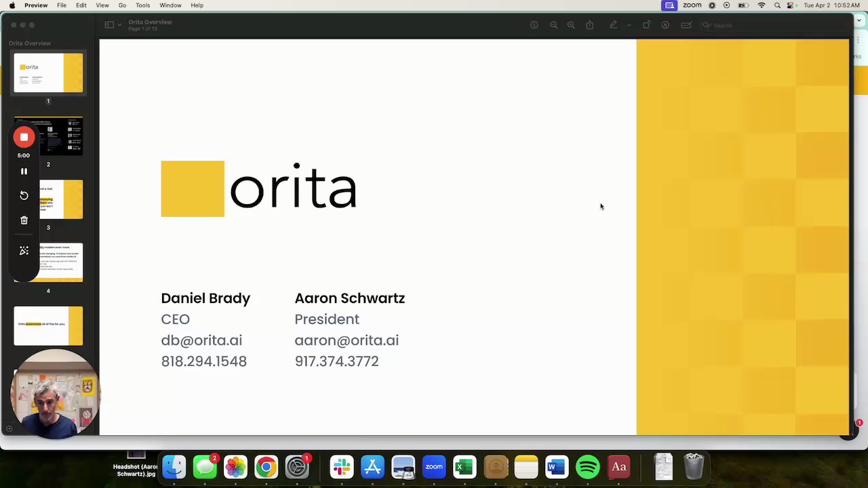868x488 pixels.
Task: Select page 2 thumbnail in sidebar
Action: 48,136
